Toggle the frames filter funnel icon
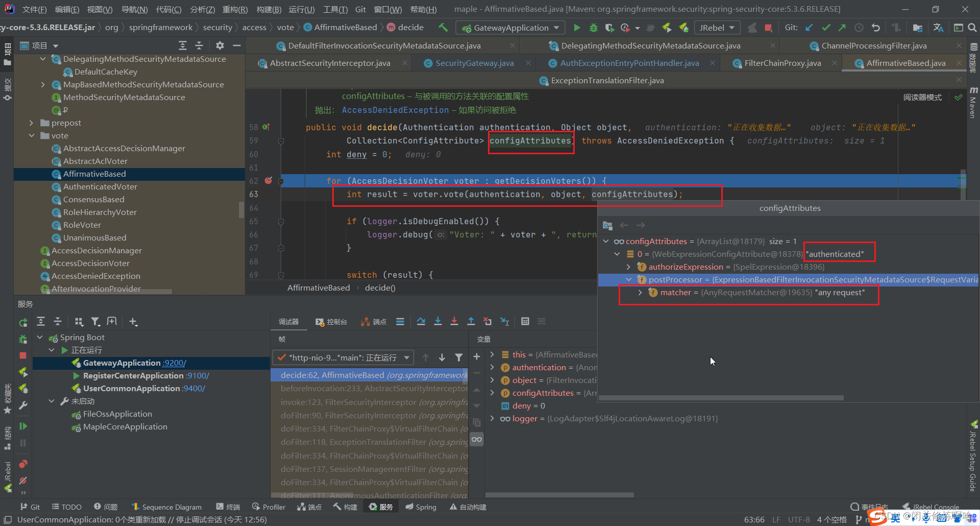The height and width of the screenshot is (526, 980). click(x=459, y=357)
